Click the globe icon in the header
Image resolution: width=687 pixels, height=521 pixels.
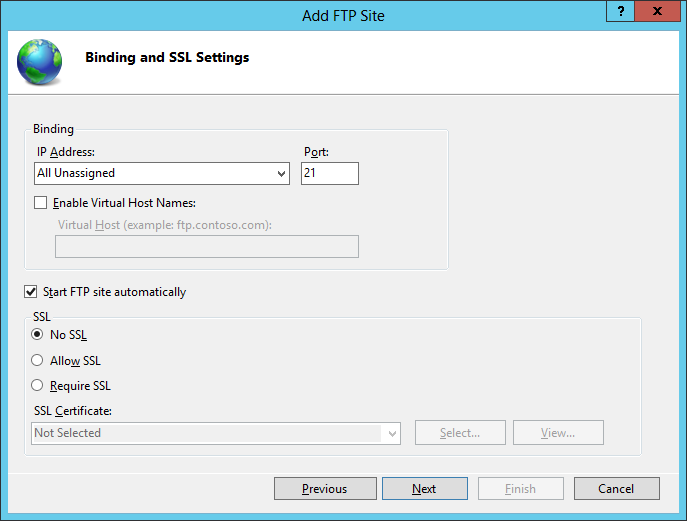coord(39,62)
